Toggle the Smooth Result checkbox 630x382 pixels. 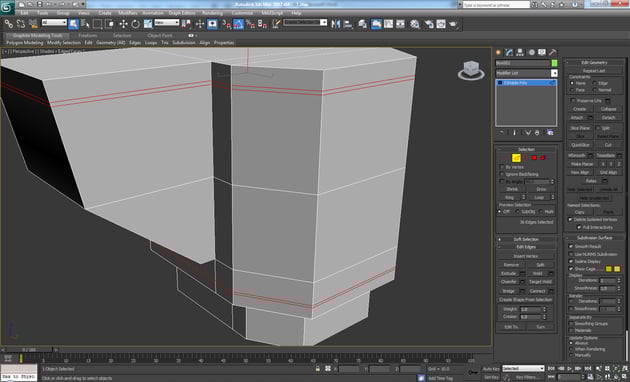click(571, 246)
